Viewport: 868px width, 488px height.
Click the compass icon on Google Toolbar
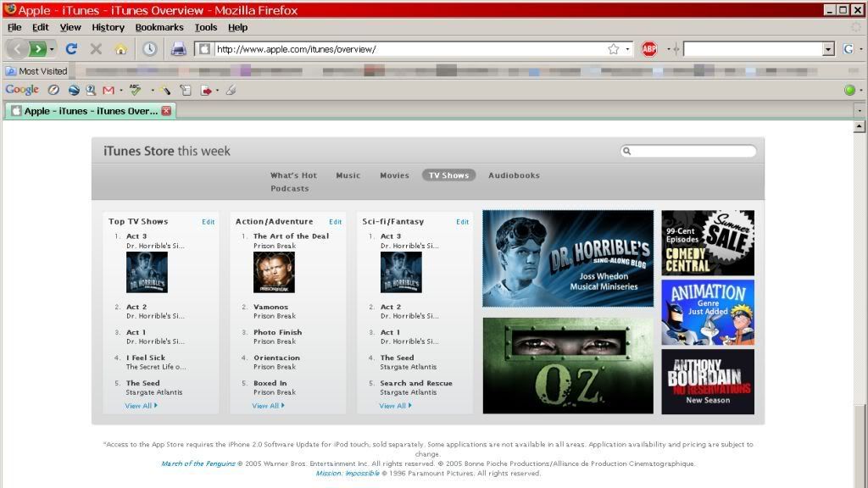[x=53, y=90]
